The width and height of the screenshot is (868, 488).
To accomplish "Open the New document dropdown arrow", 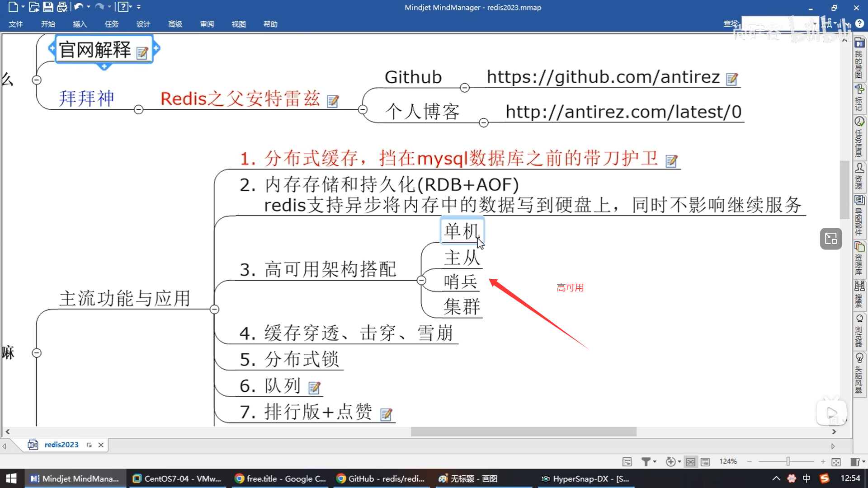I will click(x=23, y=7).
